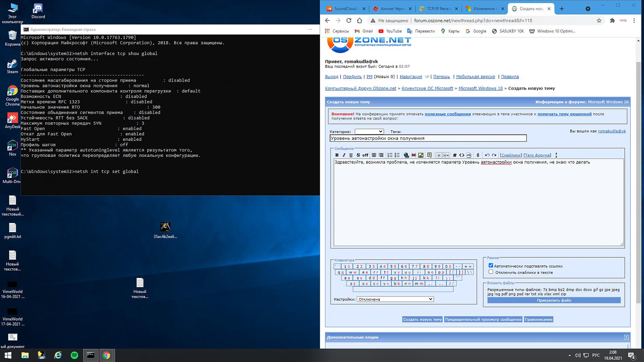Enable 'Отключить смайлики в тексте' checkbox

click(491, 272)
